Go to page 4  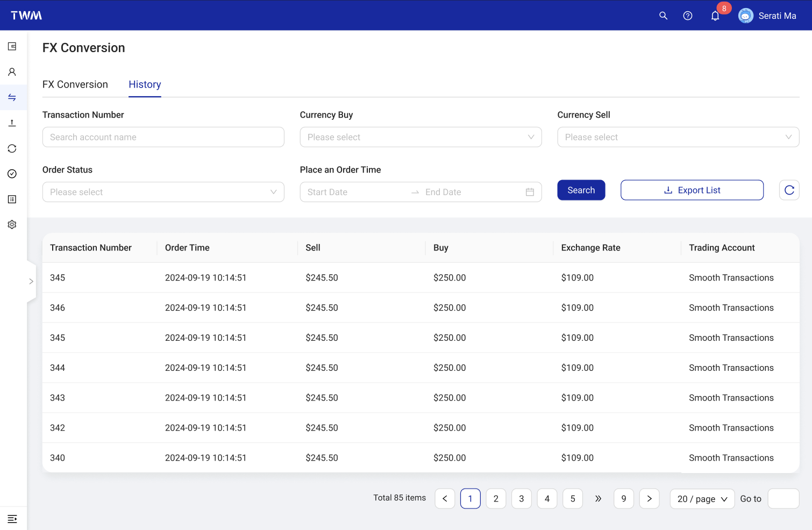(547, 498)
